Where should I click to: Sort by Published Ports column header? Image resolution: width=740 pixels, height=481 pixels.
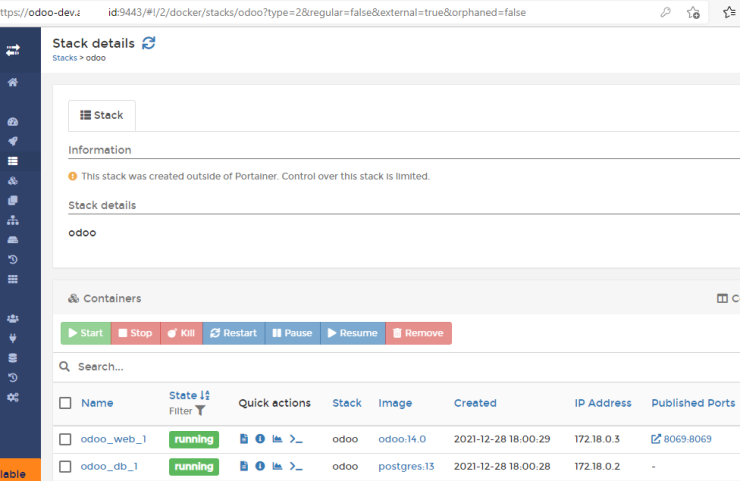pyautogui.click(x=693, y=403)
